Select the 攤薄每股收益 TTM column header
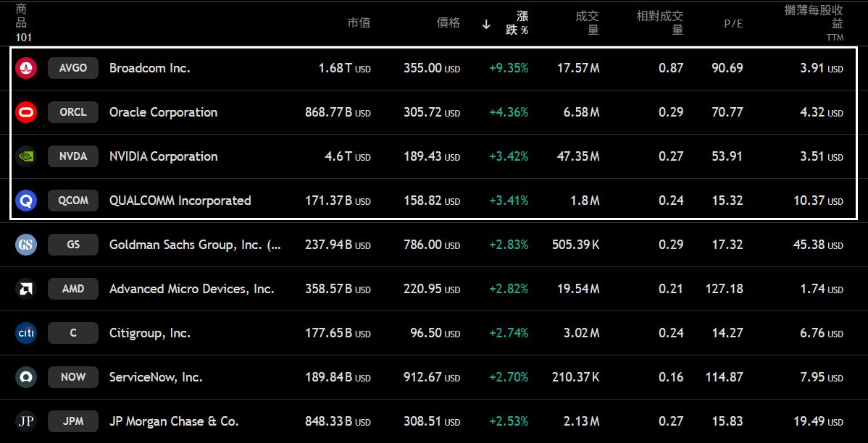This screenshot has height=443, width=868. click(814, 17)
